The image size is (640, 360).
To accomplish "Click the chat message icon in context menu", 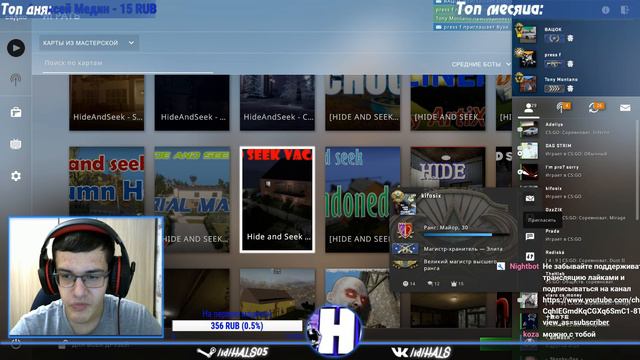I will [530, 236].
